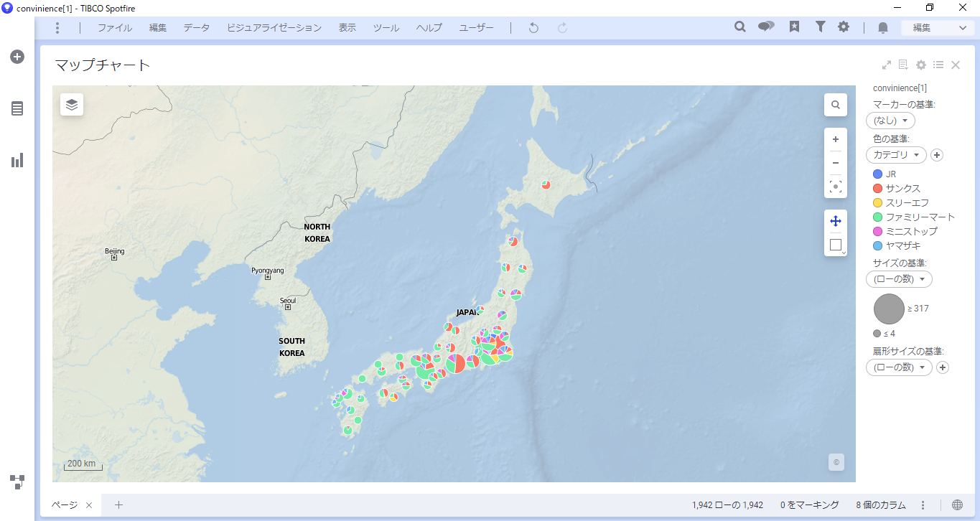Click plus button next to 扇形サイズ selector
The width and height of the screenshot is (980, 521).
943,367
